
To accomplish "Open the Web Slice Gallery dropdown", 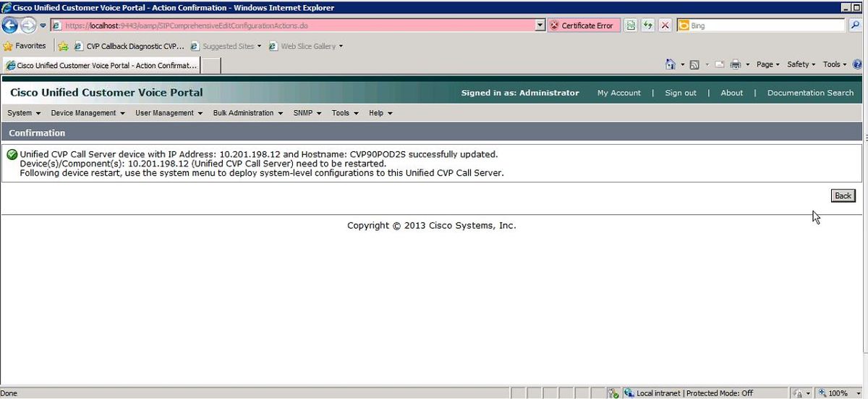I will point(305,46).
